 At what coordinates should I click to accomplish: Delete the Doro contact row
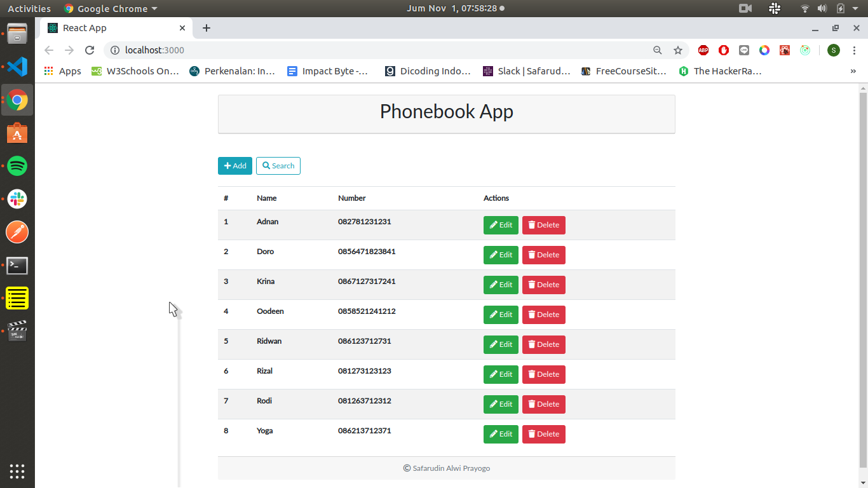543,255
